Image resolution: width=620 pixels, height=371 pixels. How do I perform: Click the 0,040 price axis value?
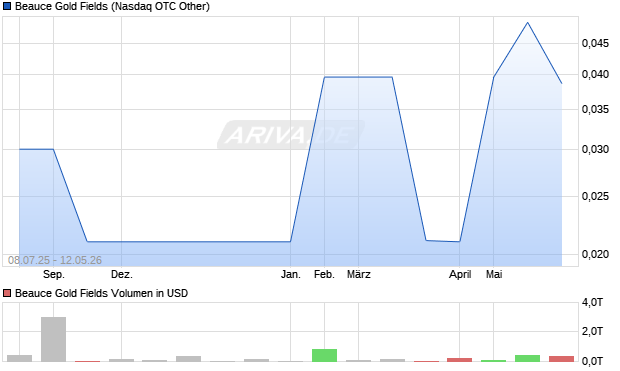pos(595,74)
